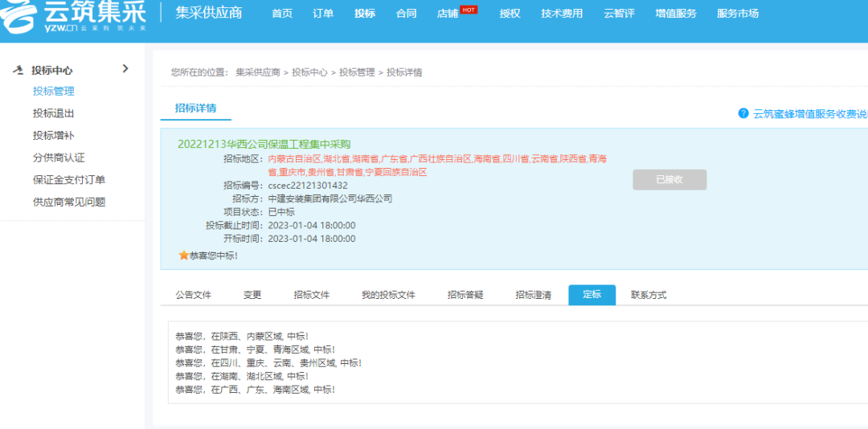This screenshot has width=868, height=429.
Task: Open 合同 in the top menu
Action: coord(407,14)
